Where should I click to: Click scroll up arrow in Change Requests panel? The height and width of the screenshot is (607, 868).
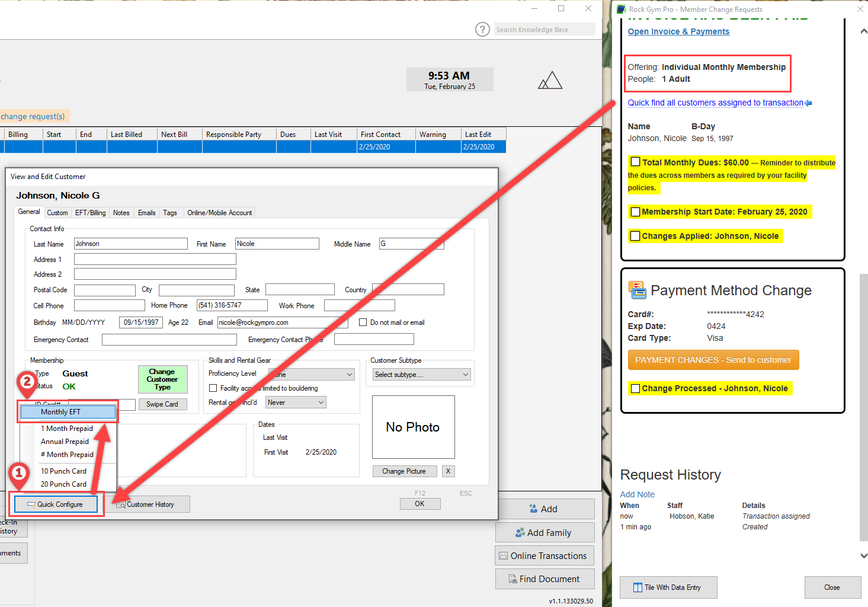(x=863, y=31)
